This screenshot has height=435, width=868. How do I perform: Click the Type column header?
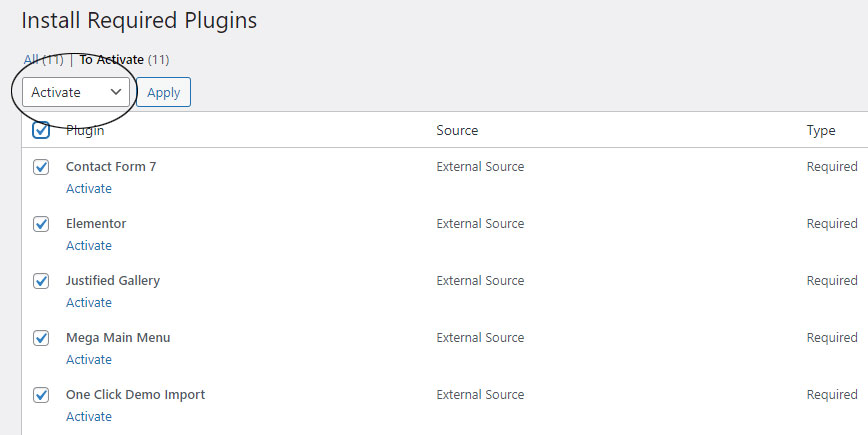[x=821, y=131]
